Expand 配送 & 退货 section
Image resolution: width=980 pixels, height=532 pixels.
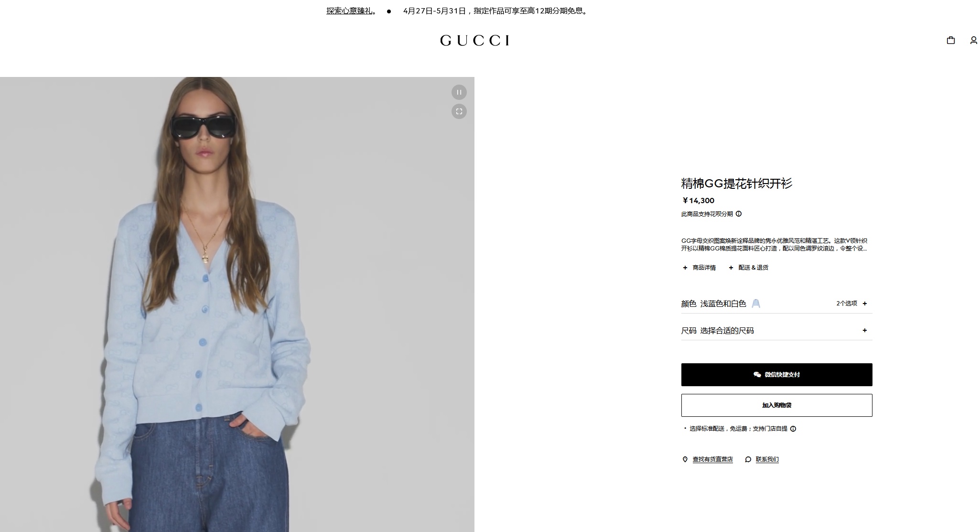coord(748,268)
